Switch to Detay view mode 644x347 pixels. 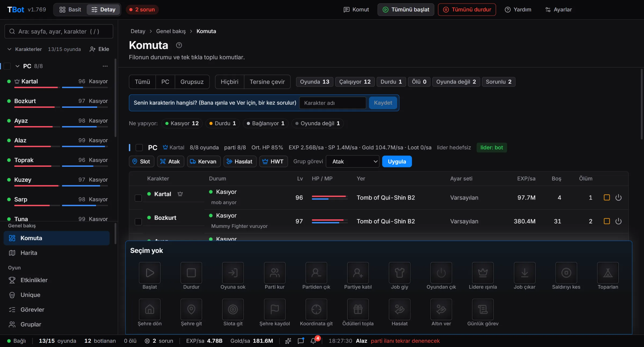click(103, 10)
